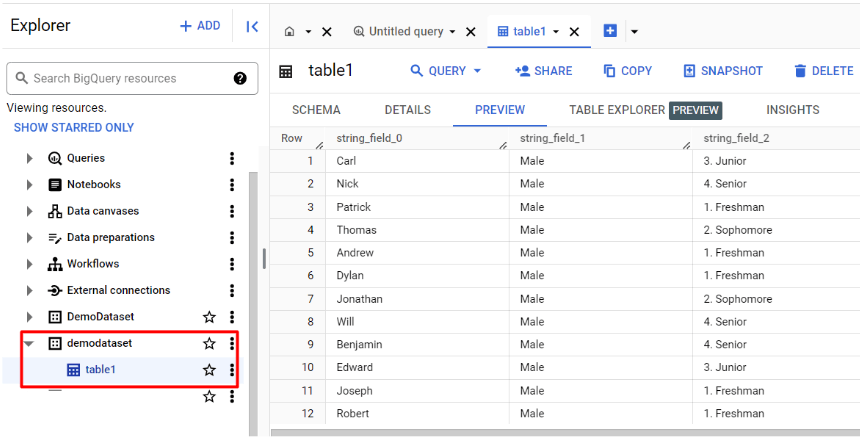Open the home tab dropdown arrow
Image resolution: width=864 pixels, height=442 pixels.
click(308, 31)
